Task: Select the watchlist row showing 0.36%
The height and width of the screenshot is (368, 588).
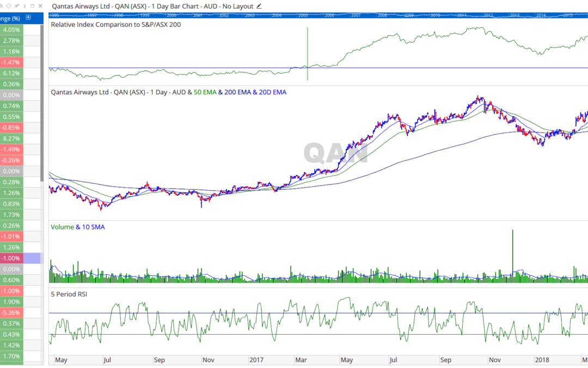Action: click(x=20, y=84)
